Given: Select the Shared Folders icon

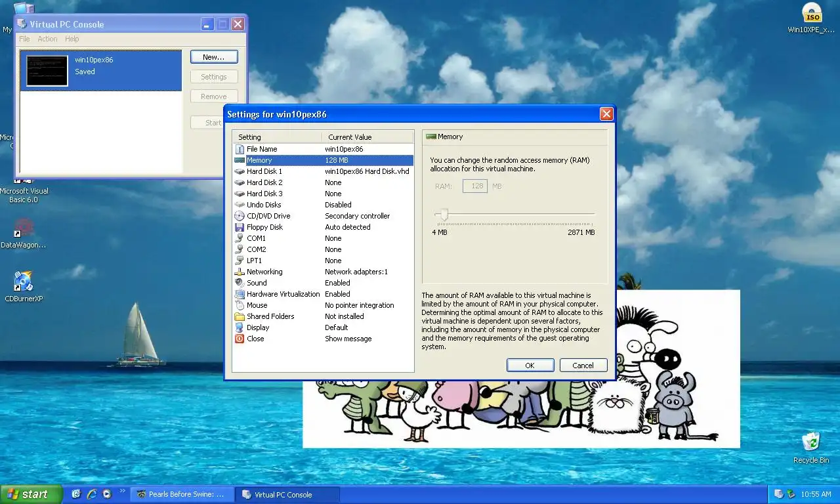Looking at the screenshot, I should coord(240,316).
